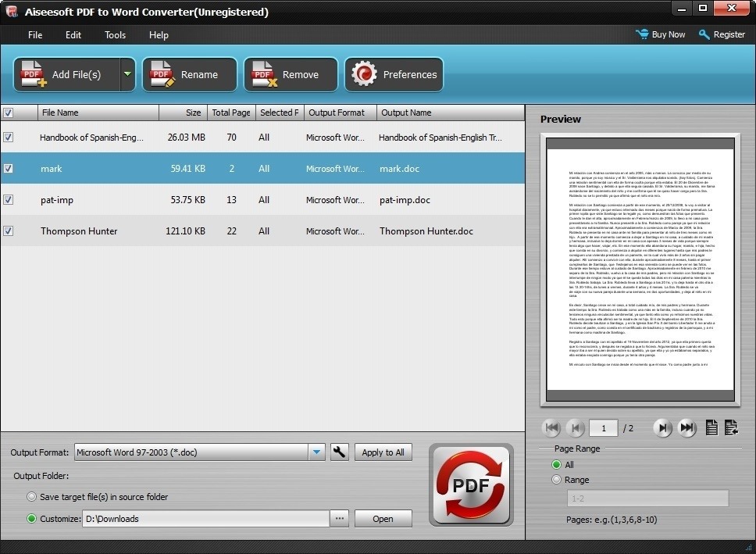The height and width of the screenshot is (554, 756).
Task: Toggle the select-all checkbox in header
Action: pyautogui.click(x=8, y=113)
